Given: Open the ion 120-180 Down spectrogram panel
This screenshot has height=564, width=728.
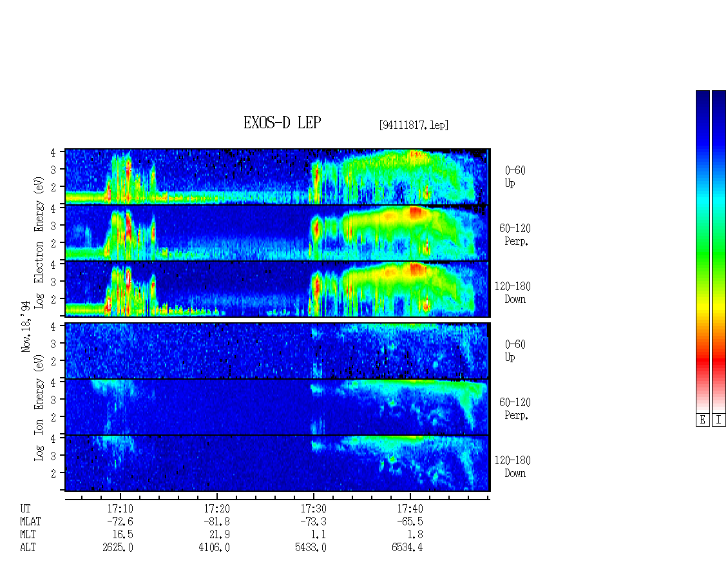Looking at the screenshot, I should click(278, 463).
